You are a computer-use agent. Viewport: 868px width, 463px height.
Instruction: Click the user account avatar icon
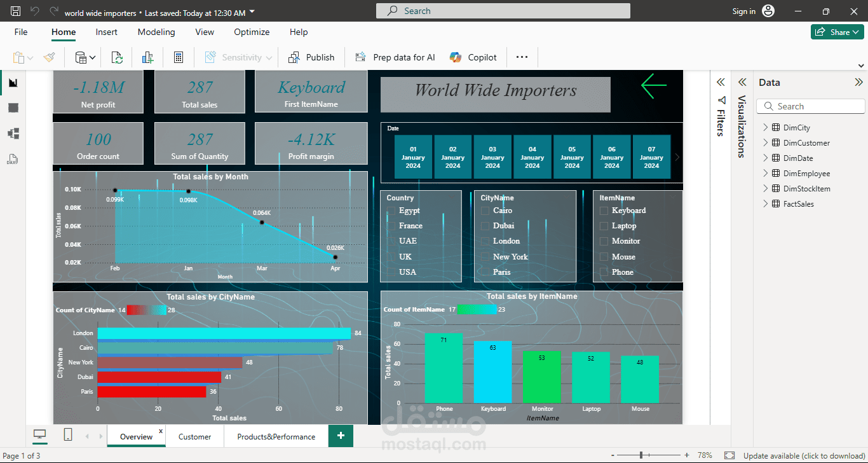coord(769,11)
